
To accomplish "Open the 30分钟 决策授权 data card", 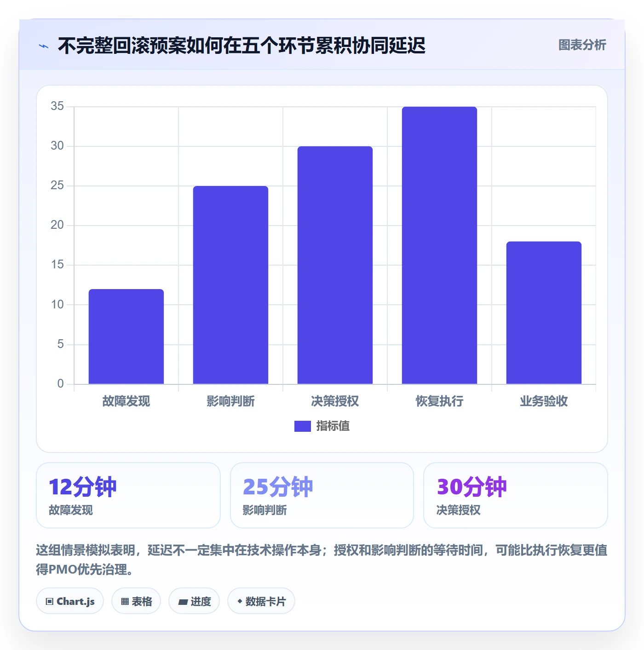I will [516, 495].
